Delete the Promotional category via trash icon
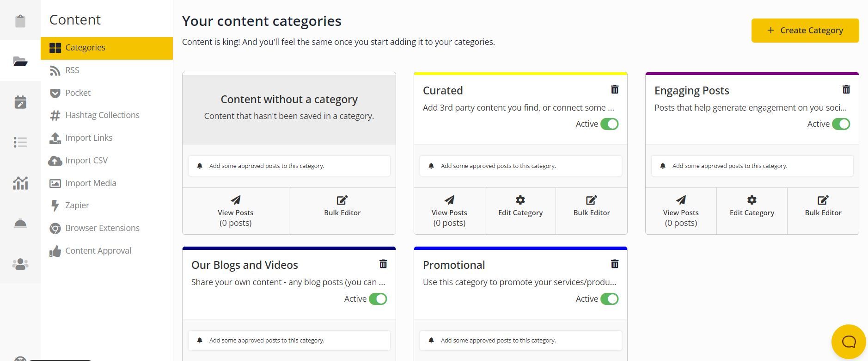 615,264
